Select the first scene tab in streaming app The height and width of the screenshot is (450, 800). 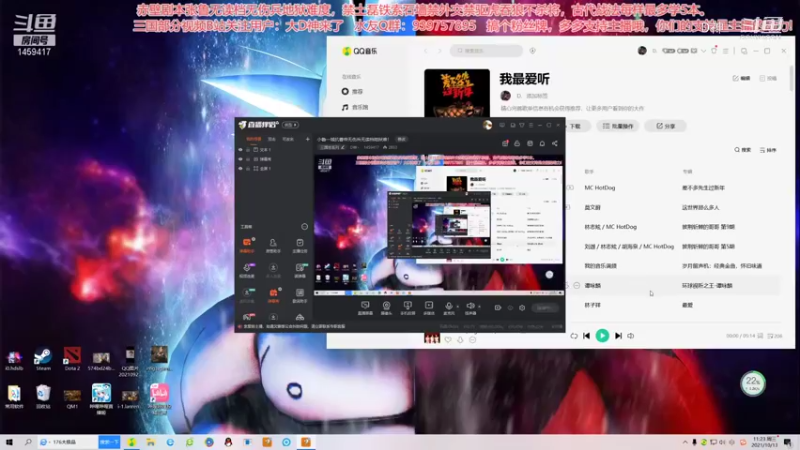point(254,139)
